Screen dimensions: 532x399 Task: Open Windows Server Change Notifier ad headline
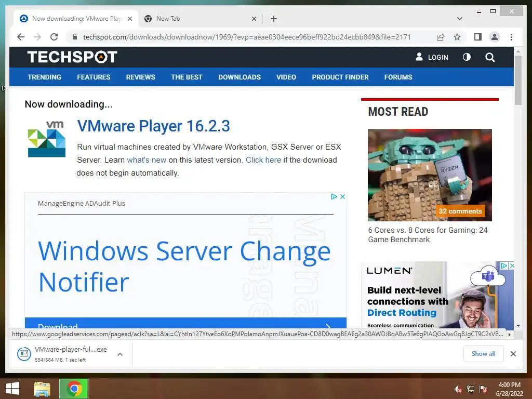click(x=184, y=267)
